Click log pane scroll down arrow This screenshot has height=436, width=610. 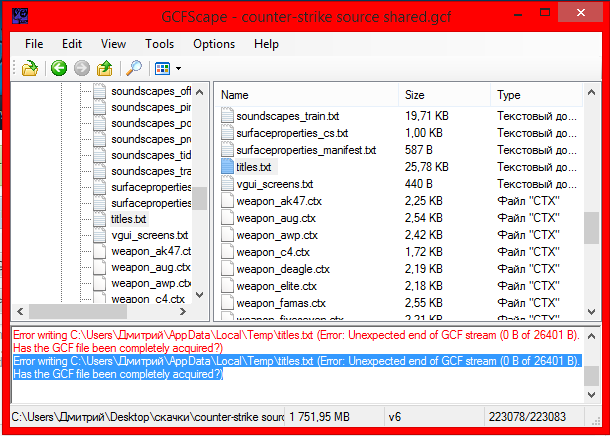[x=591, y=395]
